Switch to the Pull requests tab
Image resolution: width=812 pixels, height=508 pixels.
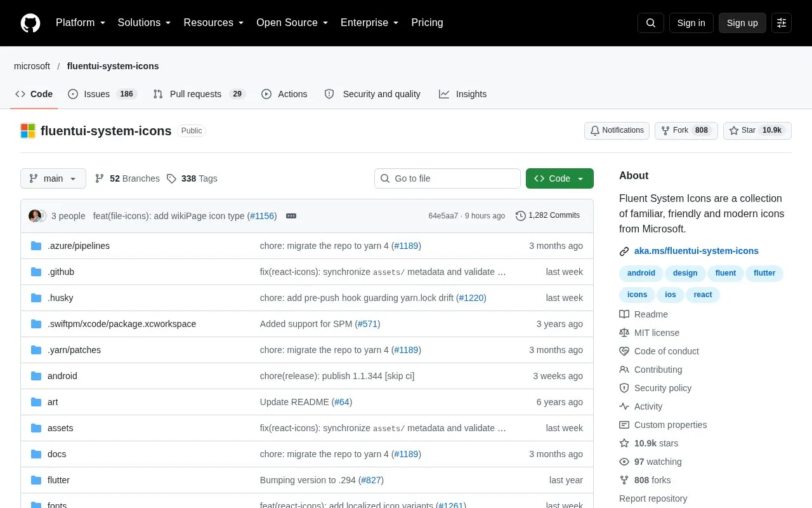click(x=199, y=94)
